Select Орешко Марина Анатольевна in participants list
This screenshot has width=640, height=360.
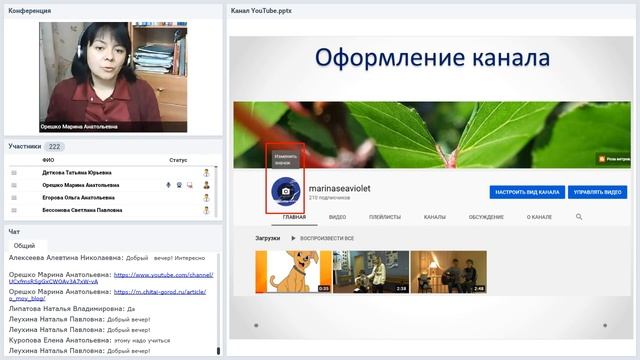click(81, 185)
